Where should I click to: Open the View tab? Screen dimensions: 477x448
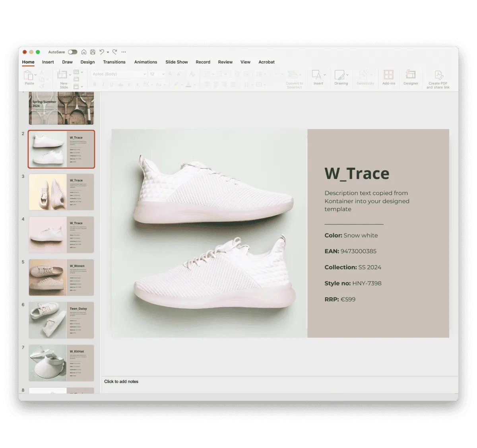point(245,62)
